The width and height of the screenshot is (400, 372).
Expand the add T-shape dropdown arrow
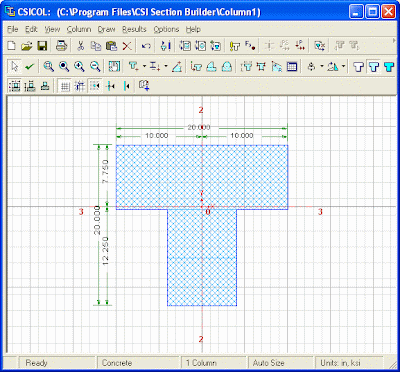(x=144, y=67)
